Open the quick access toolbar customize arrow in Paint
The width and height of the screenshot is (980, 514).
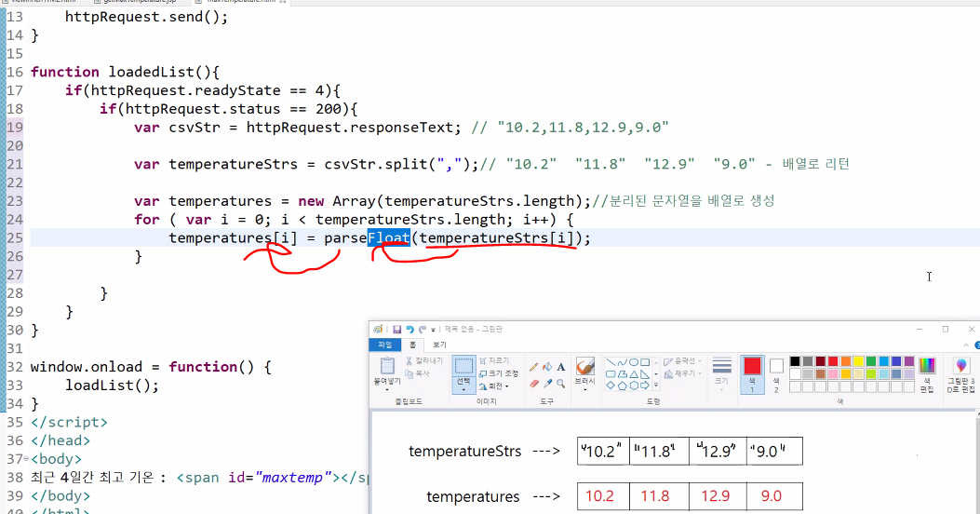pyautogui.click(x=433, y=331)
